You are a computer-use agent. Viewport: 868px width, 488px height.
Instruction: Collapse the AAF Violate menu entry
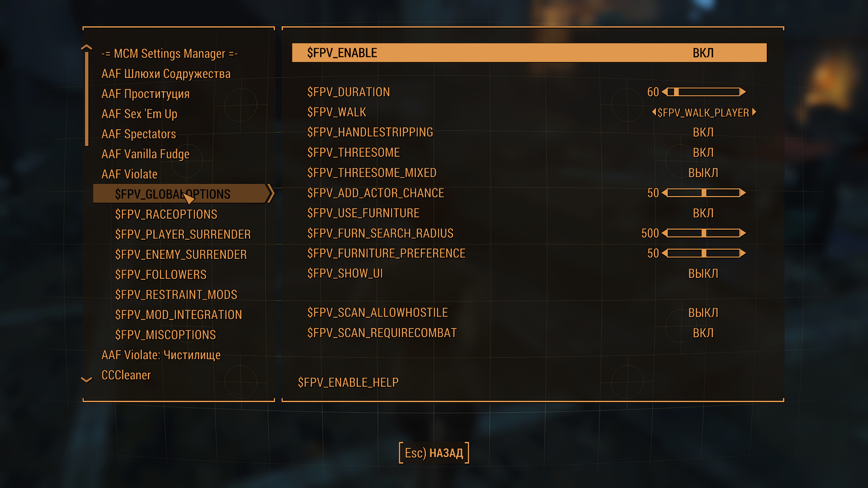click(129, 174)
